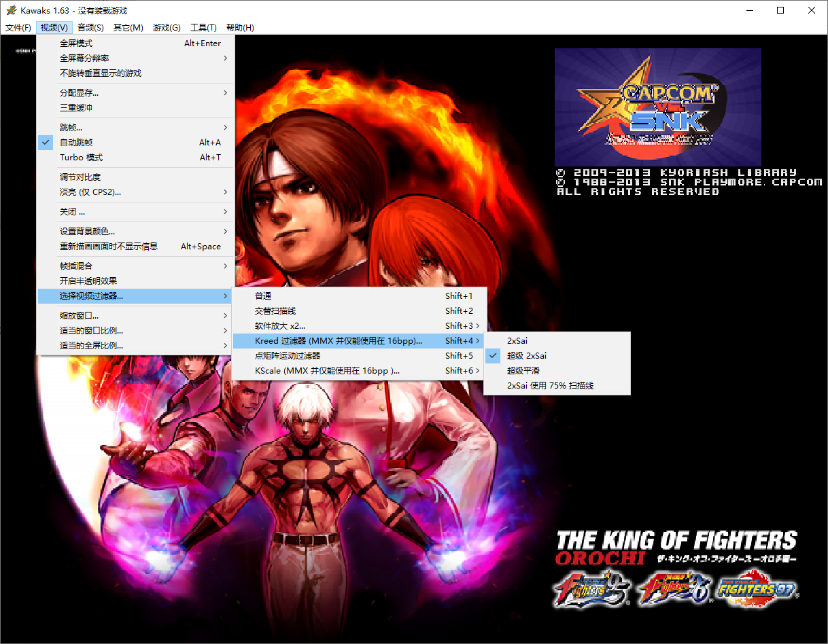Screen dimensions: 828x644
Task: Select 全屏模式 menu entry
Action: (x=136, y=43)
